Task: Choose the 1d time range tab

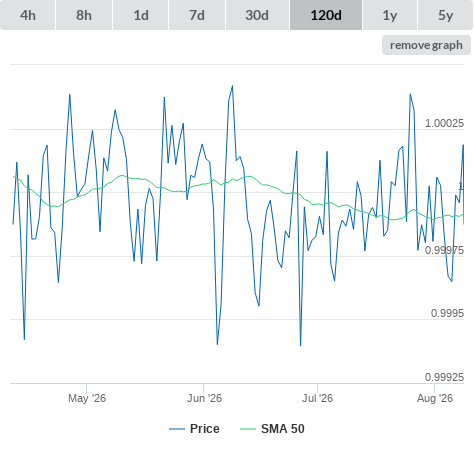Action: click(x=141, y=15)
